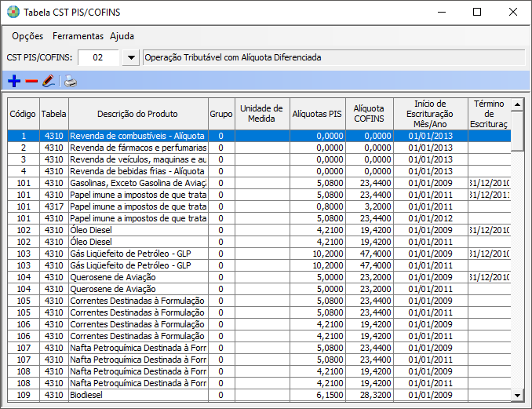Click the Tabela column header
Screen dimensions: 532x409
click(x=54, y=114)
